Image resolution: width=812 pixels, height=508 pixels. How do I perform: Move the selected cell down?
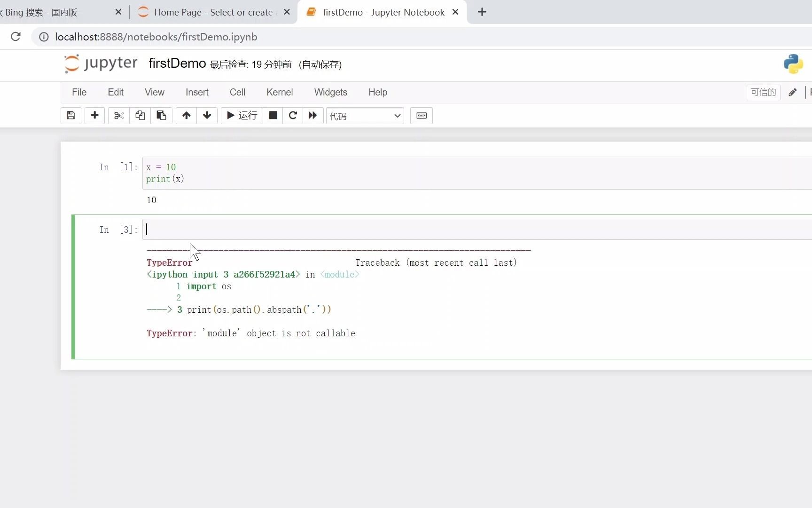[207, 116]
